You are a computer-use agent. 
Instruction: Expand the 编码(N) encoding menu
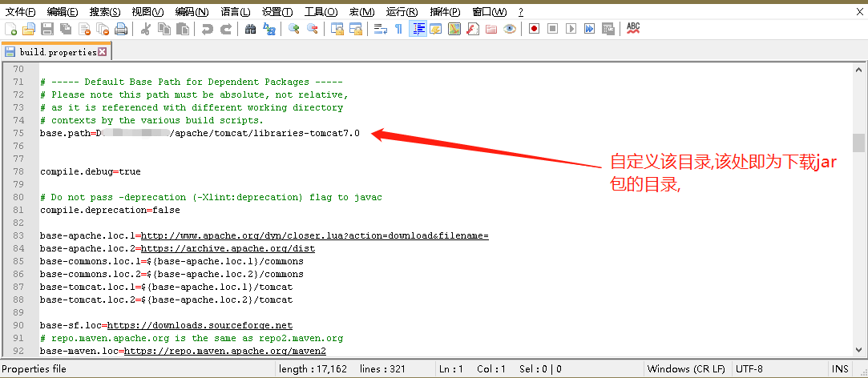point(192,12)
